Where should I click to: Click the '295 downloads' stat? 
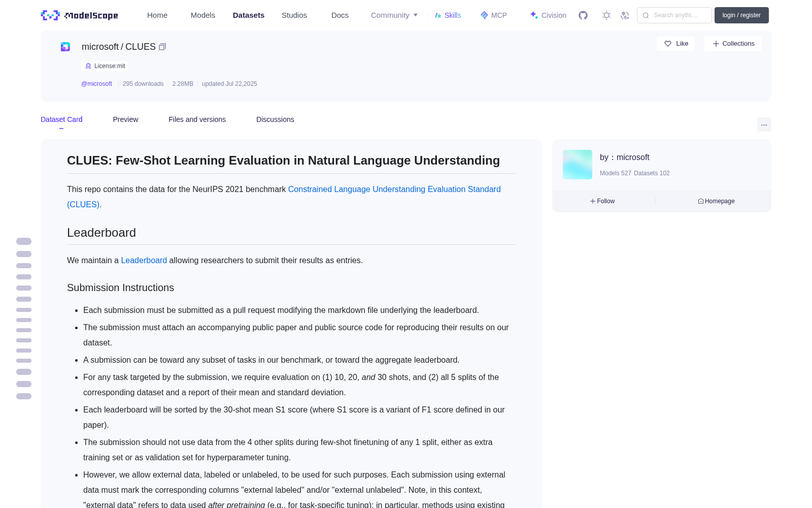pyautogui.click(x=143, y=84)
